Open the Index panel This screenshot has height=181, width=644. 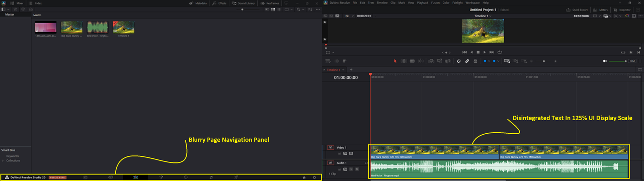click(x=35, y=3)
